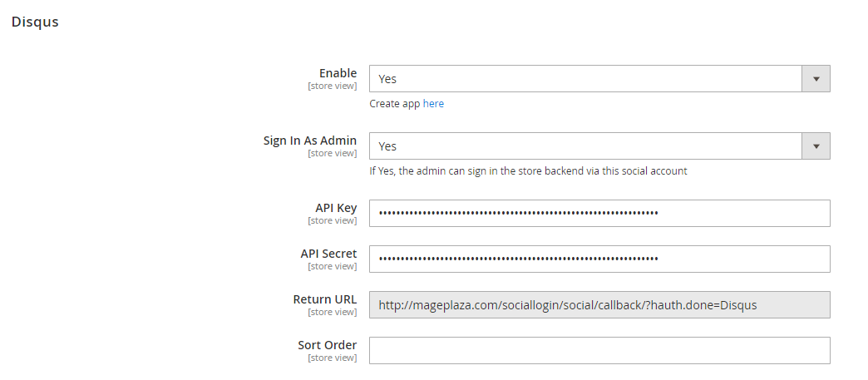Click the Enable dropdown arrow button
868x380 pixels.
point(816,79)
